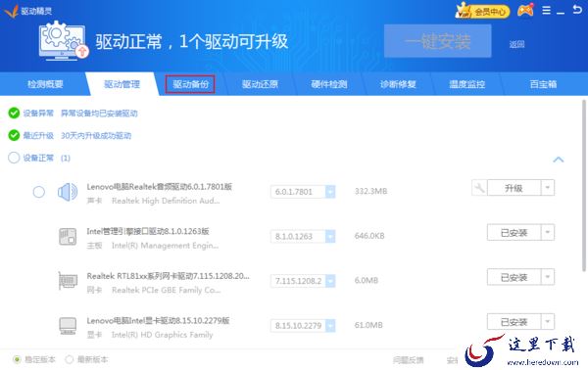Open the 诊断修复 tab

click(x=398, y=84)
